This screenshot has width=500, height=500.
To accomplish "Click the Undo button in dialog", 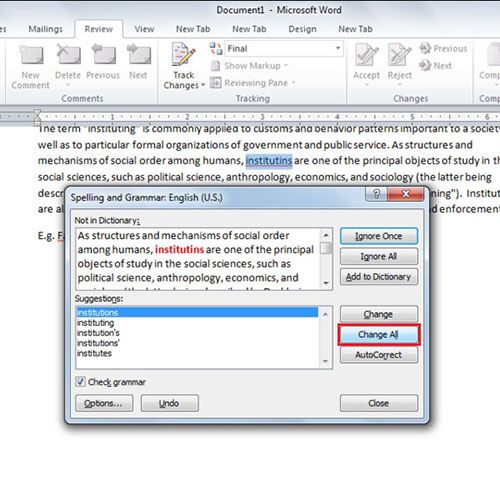I will [169, 403].
